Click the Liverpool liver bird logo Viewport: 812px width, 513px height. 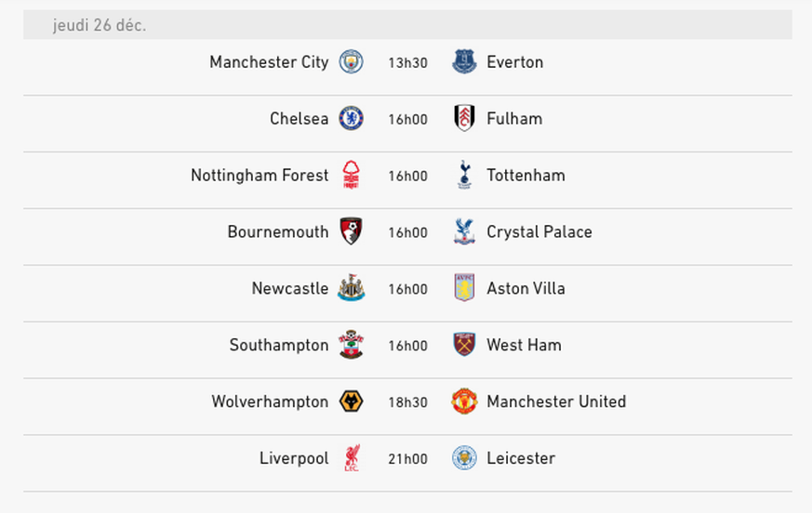coord(353,458)
